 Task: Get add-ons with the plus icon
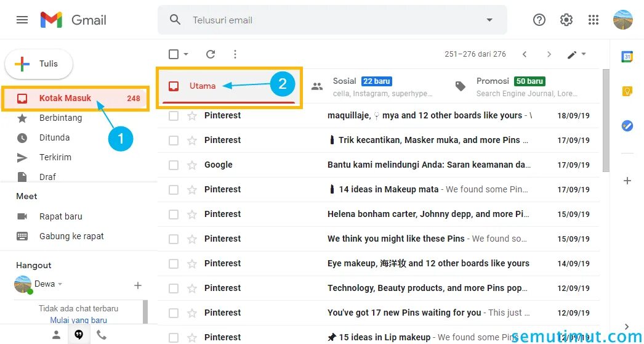627,181
